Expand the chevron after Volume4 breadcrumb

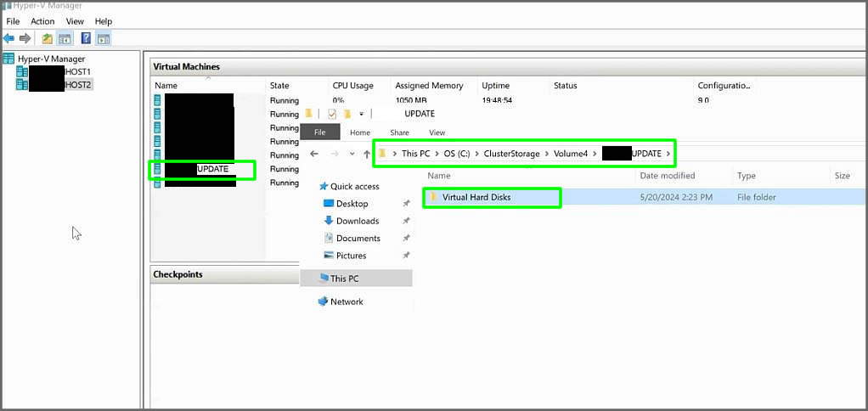point(595,154)
